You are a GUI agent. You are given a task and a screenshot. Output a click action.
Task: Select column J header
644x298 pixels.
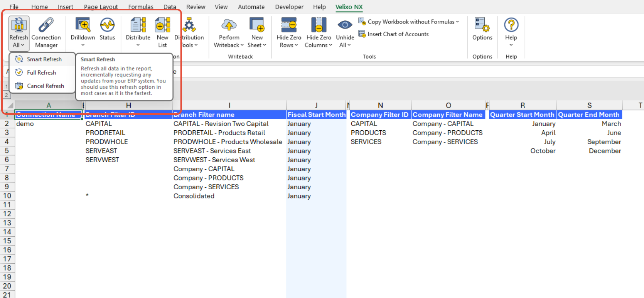[316, 105]
